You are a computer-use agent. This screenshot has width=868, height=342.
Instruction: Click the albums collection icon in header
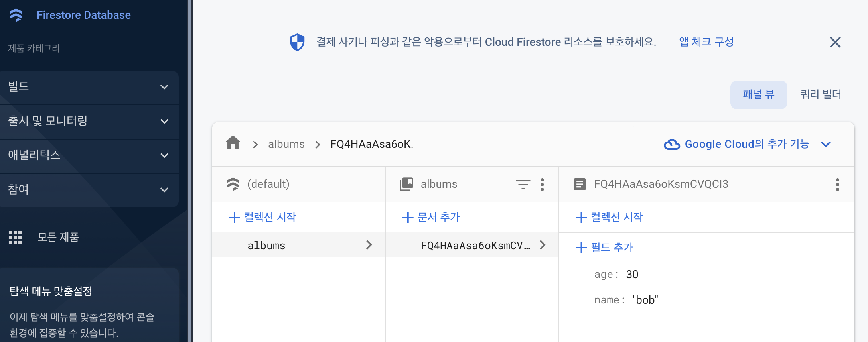point(406,184)
